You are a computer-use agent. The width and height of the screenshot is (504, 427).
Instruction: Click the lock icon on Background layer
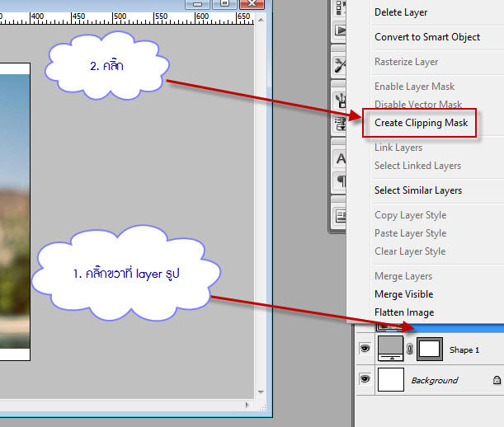[497, 380]
